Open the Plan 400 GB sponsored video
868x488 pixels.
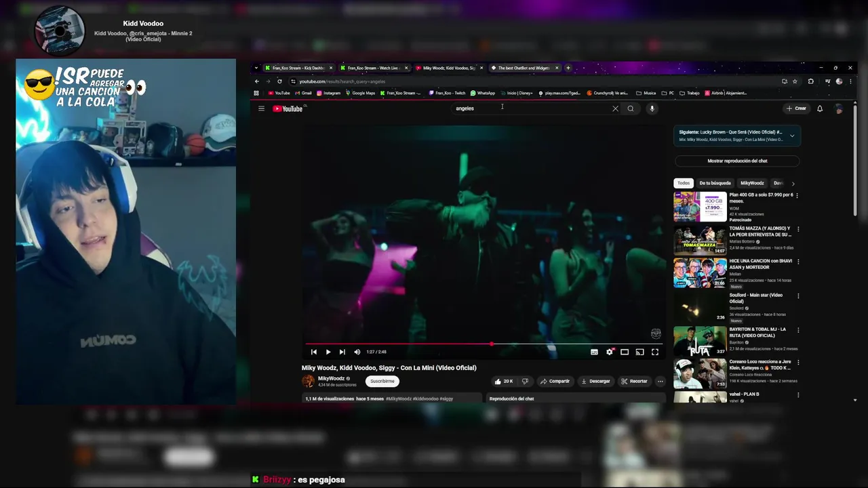coord(700,207)
